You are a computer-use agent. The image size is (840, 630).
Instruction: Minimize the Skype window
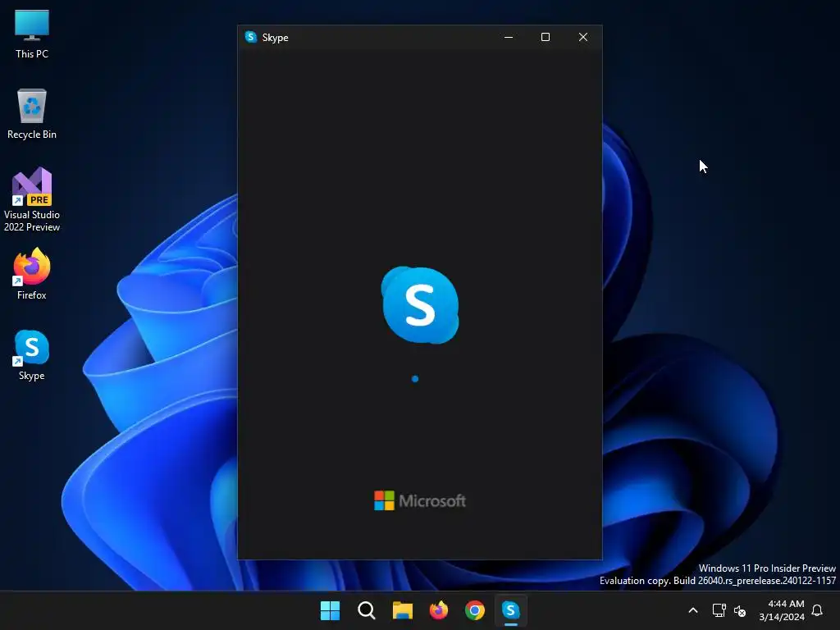(509, 37)
